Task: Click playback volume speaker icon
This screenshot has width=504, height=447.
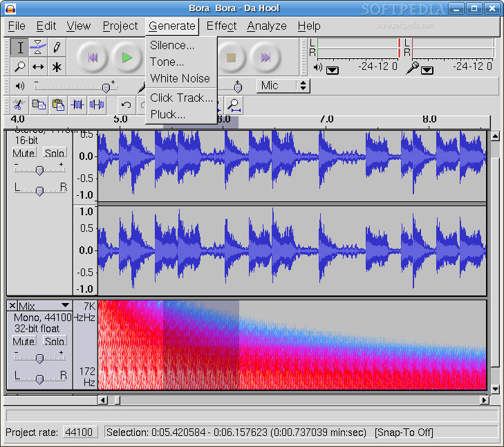Action: (19, 86)
